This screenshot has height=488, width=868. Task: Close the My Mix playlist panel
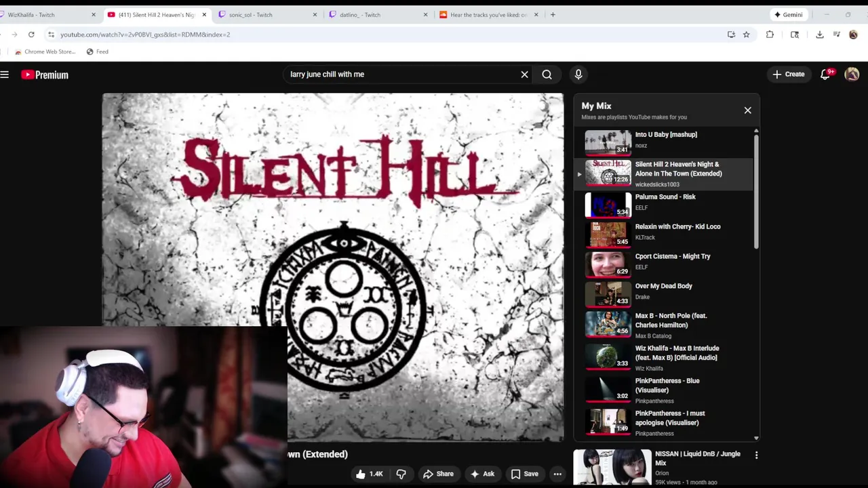[747, 110]
